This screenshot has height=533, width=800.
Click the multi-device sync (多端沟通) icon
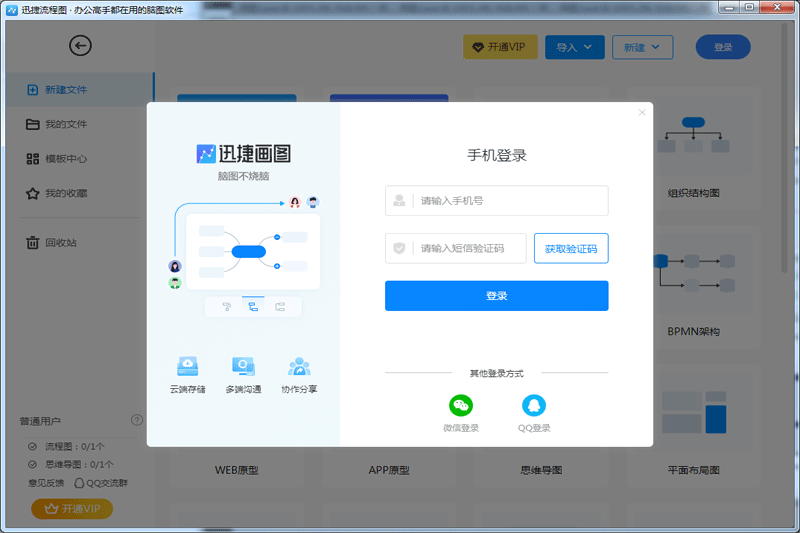point(243,366)
